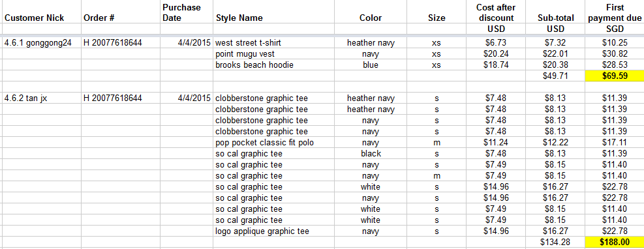This screenshot has width=644, height=249.
Task: Click the $134.28 sub-total sum
Action: point(555,242)
